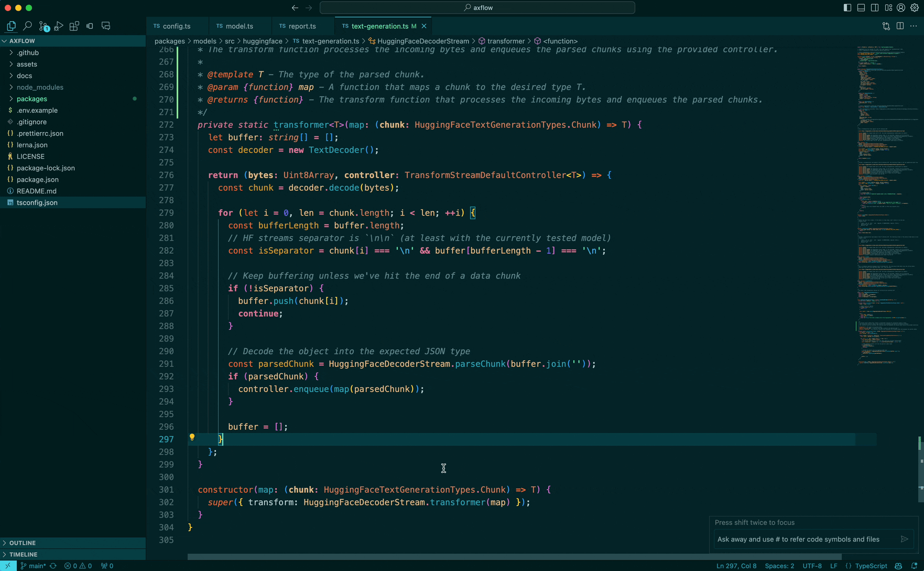Expand the TIMELINE section
This screenshot has height=571, width=924.
(24, 554)
